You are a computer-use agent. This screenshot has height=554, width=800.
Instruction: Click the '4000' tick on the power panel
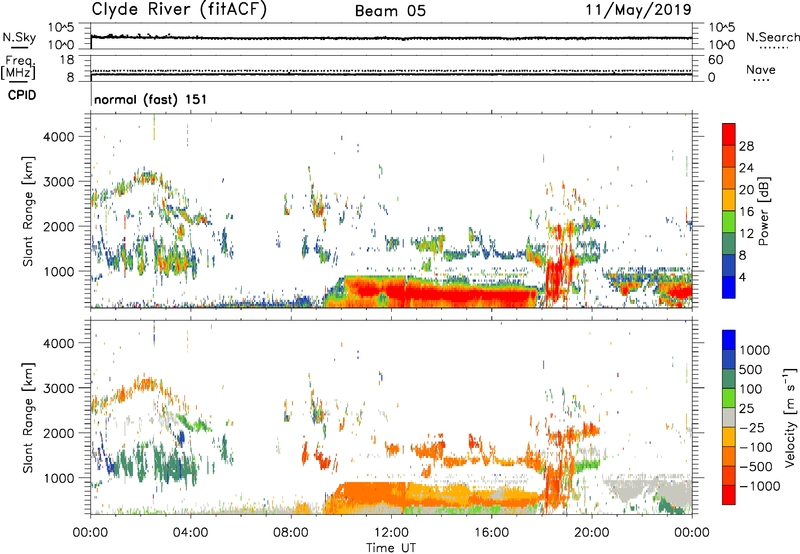(x=58, y=137)
